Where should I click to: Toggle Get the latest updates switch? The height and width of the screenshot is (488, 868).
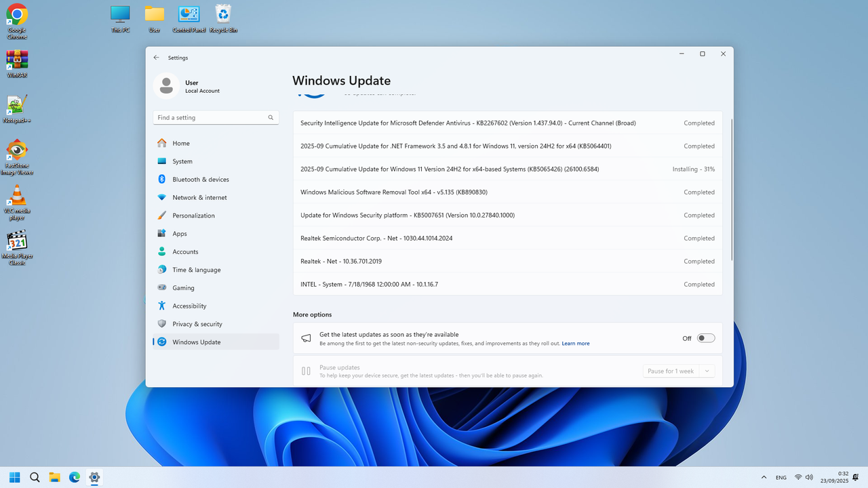pyautogui.click(x=706, y=338)
